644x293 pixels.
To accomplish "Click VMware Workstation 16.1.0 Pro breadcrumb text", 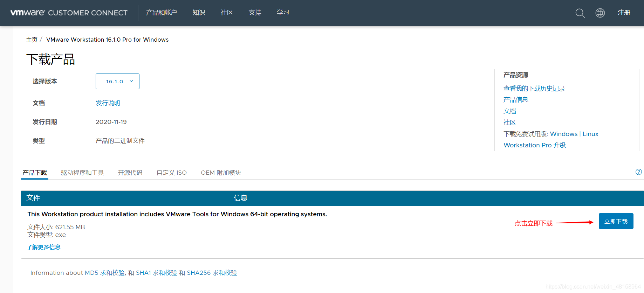I will click(x=108, y=40).
